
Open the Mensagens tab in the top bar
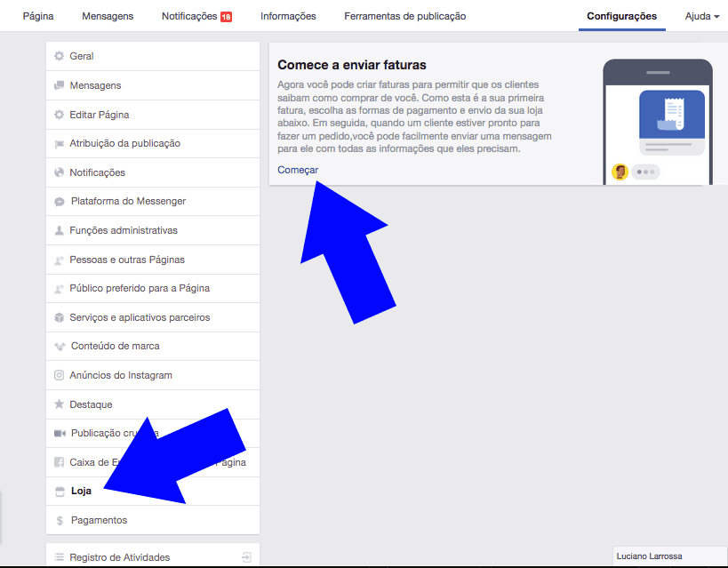pyautogui.click(x=108, y=16)
